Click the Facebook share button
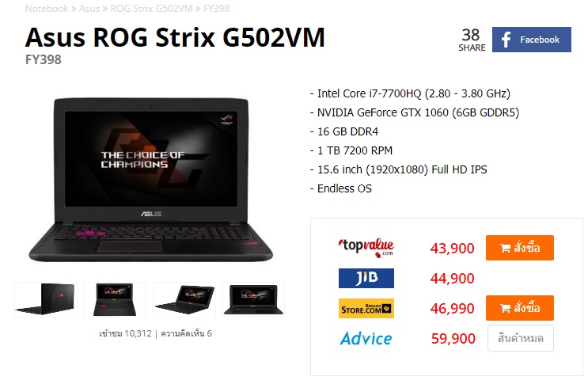This screenshot has width=588, height=384. click(531, 40)
